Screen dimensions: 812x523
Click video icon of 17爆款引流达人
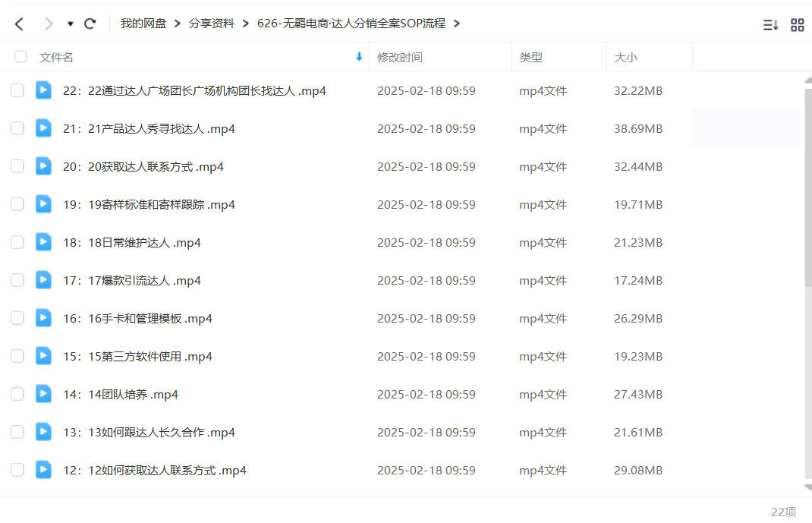pos(43,279)
